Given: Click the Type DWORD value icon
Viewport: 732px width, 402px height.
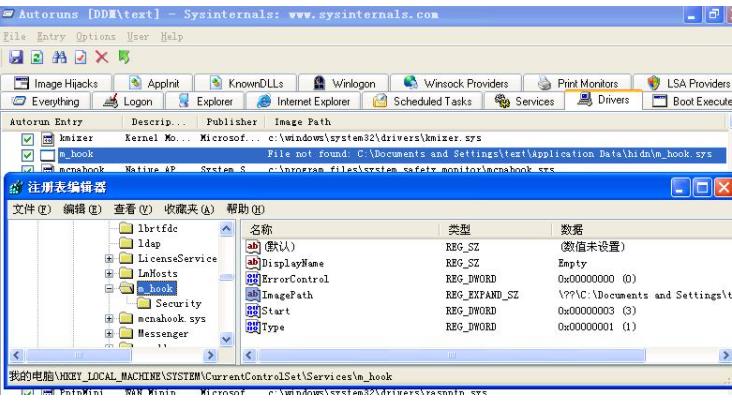Looking at the screenshot, I should point(253,326).
